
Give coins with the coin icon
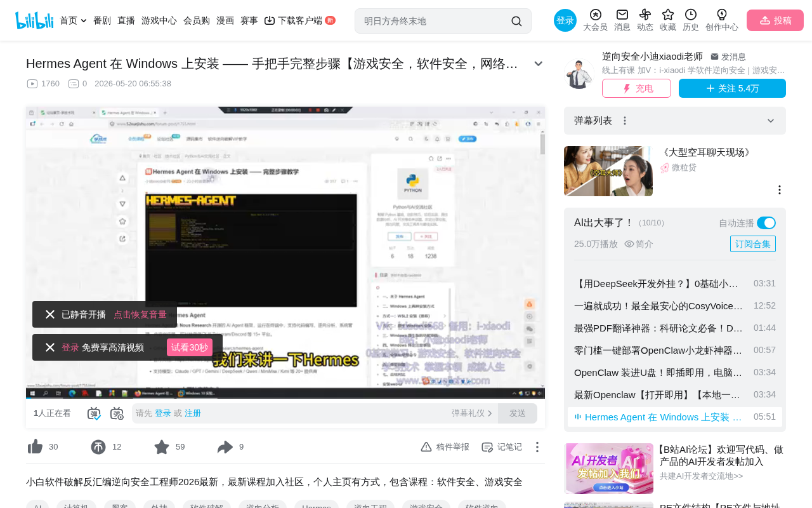[x=98, y=447]
